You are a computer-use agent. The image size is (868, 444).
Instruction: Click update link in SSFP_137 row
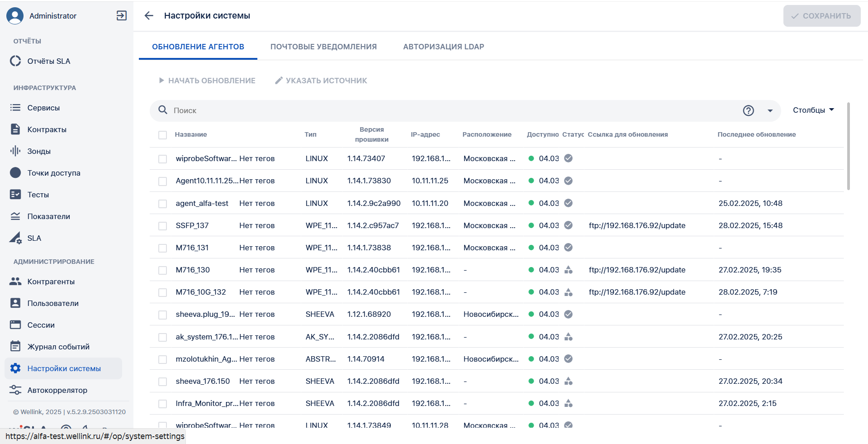(637, 225)
